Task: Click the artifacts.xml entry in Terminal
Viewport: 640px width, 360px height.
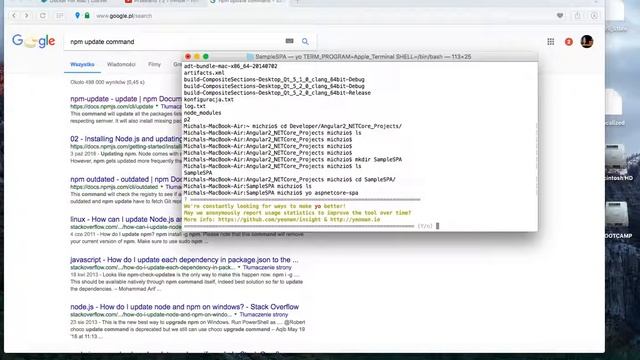Action: click(x=204, y=73)
